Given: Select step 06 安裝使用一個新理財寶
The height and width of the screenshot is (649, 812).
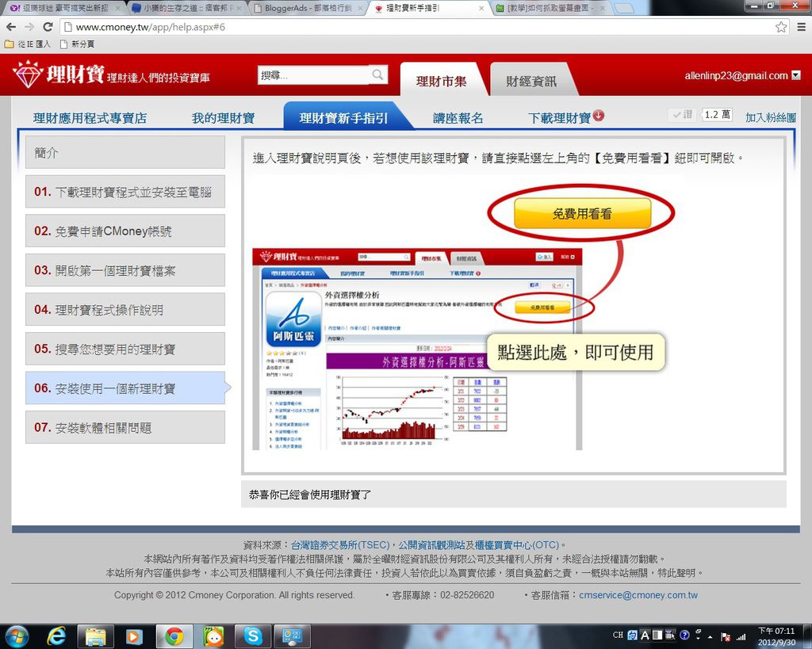Looking at the screenshot, I should 124,388.
